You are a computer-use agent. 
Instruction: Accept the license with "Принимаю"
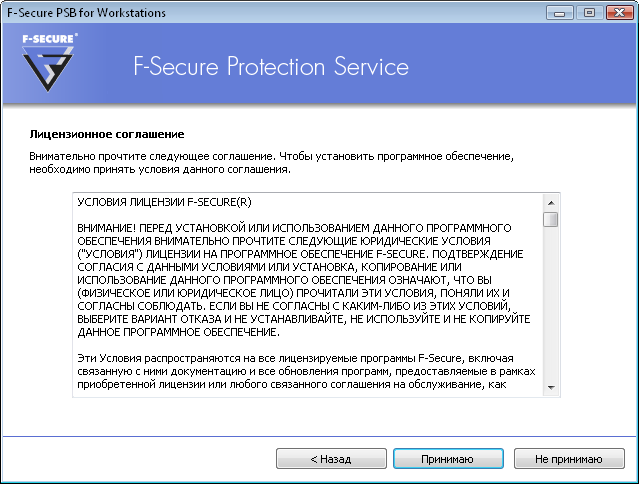(x=447, y=459)
